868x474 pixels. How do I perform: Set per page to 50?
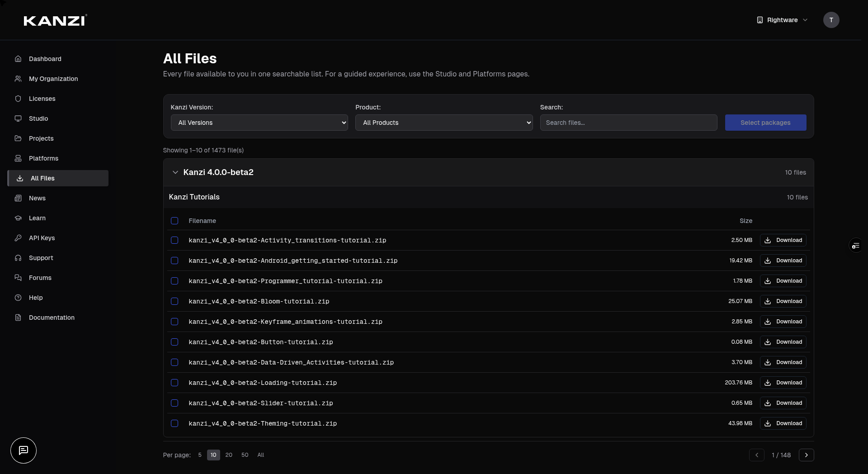(x=245, y=455)
